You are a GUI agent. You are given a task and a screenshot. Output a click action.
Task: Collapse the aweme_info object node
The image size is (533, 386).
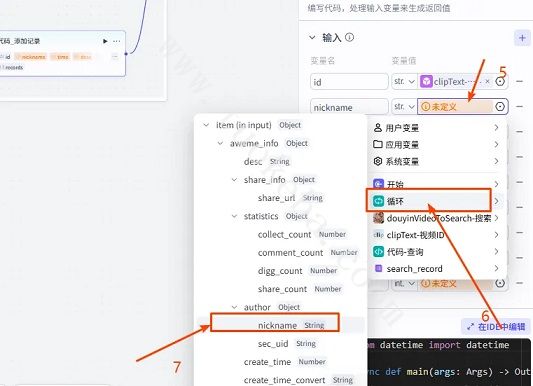(220, 143)
